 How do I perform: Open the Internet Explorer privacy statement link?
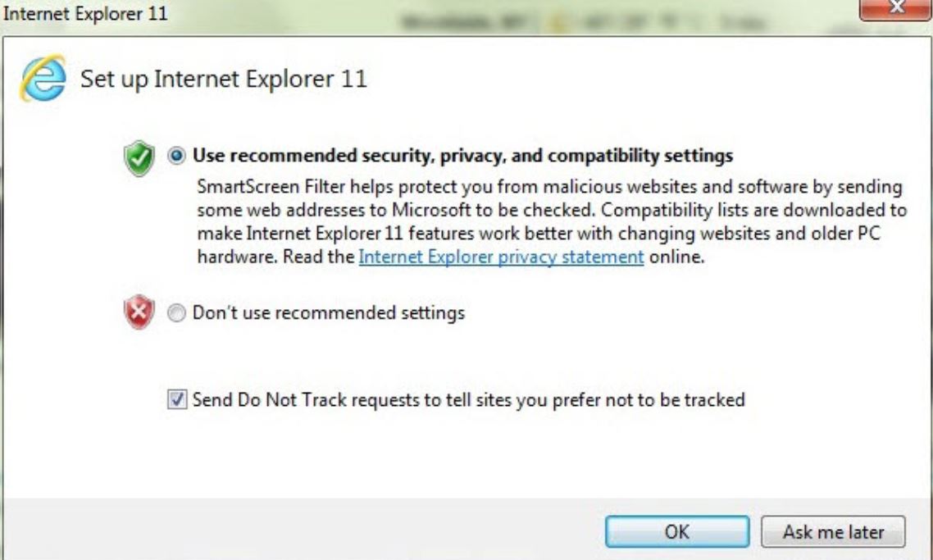pos(501,257)
